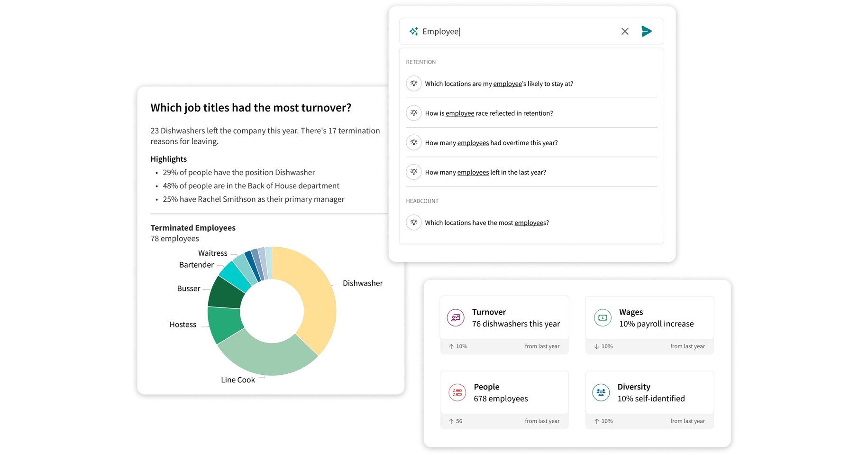Submit the query with the send arrow

coord(646,31)
